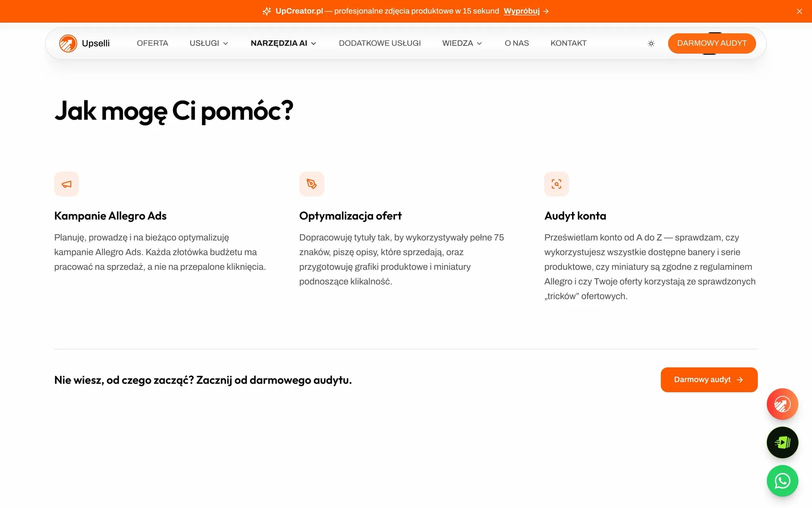The height and width of the screenshot is (508, 812).
Task: Click the Upselli logo icon in navbar
Action: (x=68, y=43)
